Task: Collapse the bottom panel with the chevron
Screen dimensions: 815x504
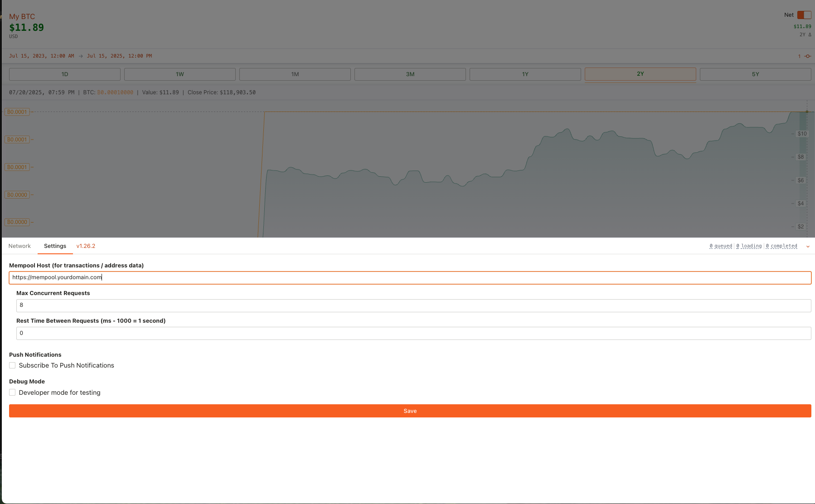Action: (808, 247)
